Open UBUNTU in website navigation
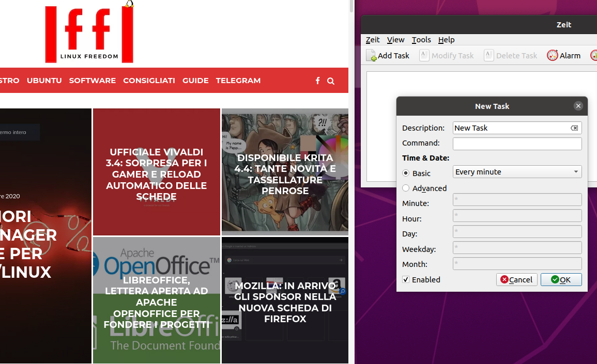The width and height of the screenshot is (597, 364). coord(44,81)
